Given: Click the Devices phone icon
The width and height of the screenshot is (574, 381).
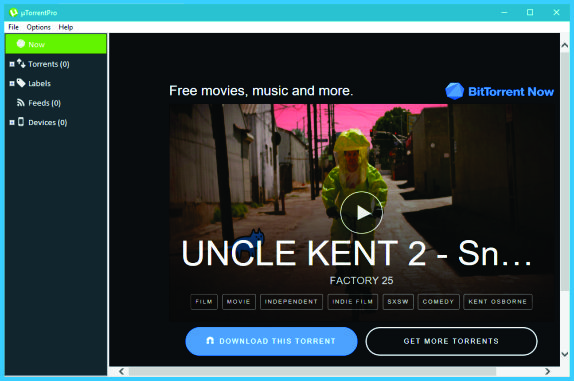Looking at the screenshot, I should click(x=21, y=122).
